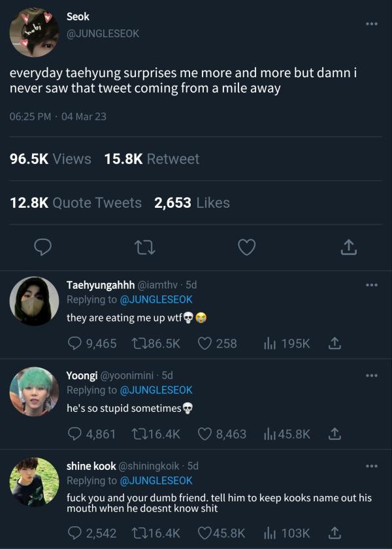392x549 pixels.
Task: Open the 15.8K Retweet list
Action: (x=152, y=159)
